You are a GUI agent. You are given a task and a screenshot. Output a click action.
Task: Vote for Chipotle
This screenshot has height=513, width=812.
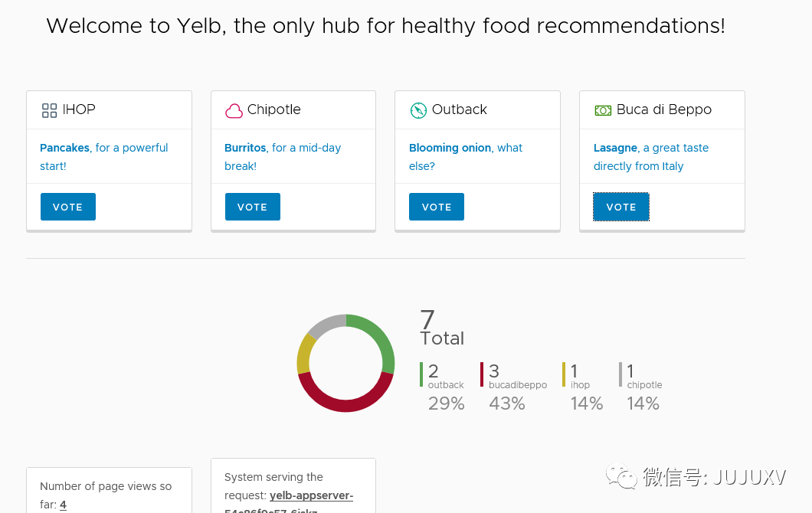pyautogui.click(x=252, y=207)
